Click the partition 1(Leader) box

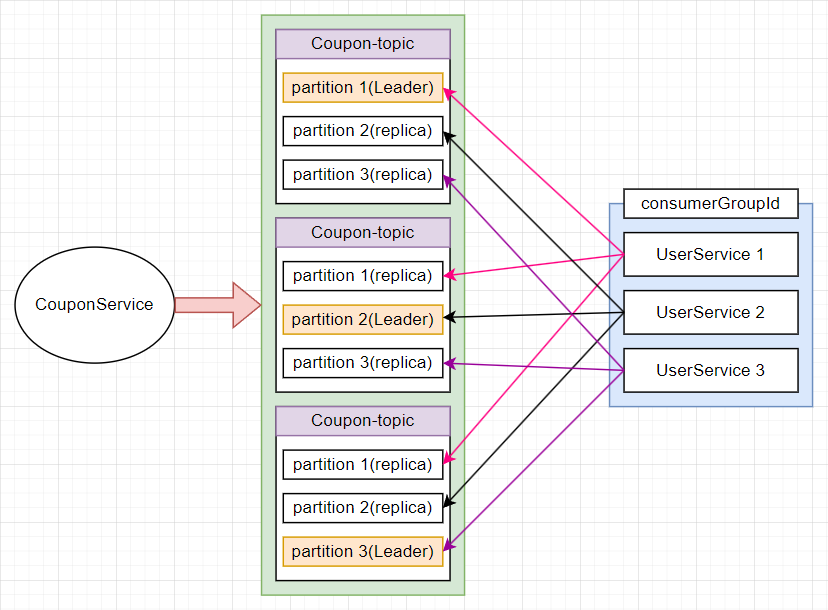click(363, 88)
